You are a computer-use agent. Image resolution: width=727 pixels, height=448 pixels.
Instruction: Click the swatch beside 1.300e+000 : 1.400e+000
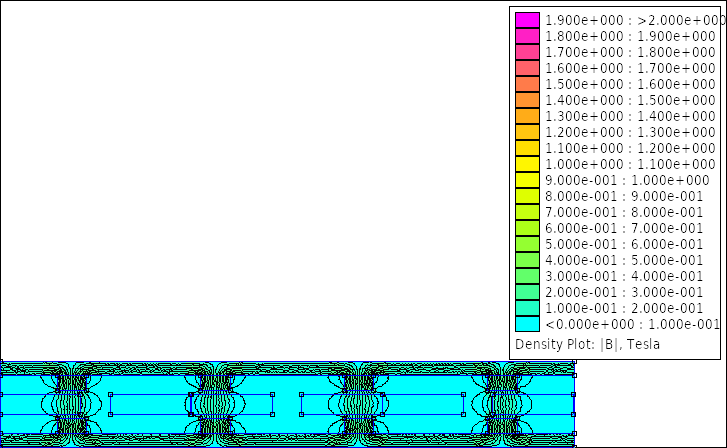[x=527, y=116]
